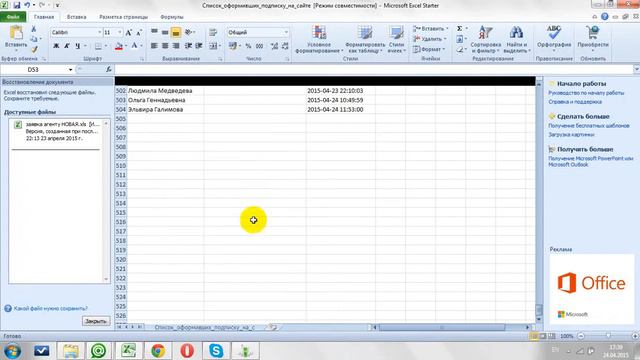Center cell text horizontally
Viewport: 640px width, 360px height.
click(x=165, y=46)
